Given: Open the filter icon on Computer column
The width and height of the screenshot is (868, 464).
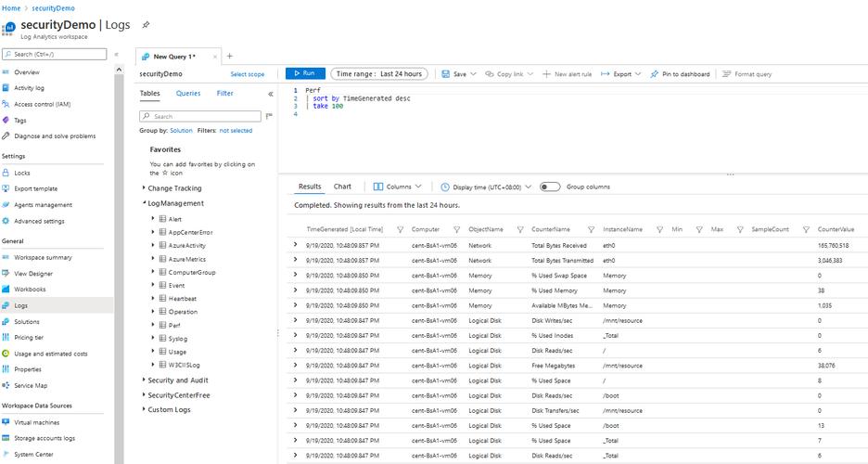Looking at the screenshot, I should coord(457,229).
